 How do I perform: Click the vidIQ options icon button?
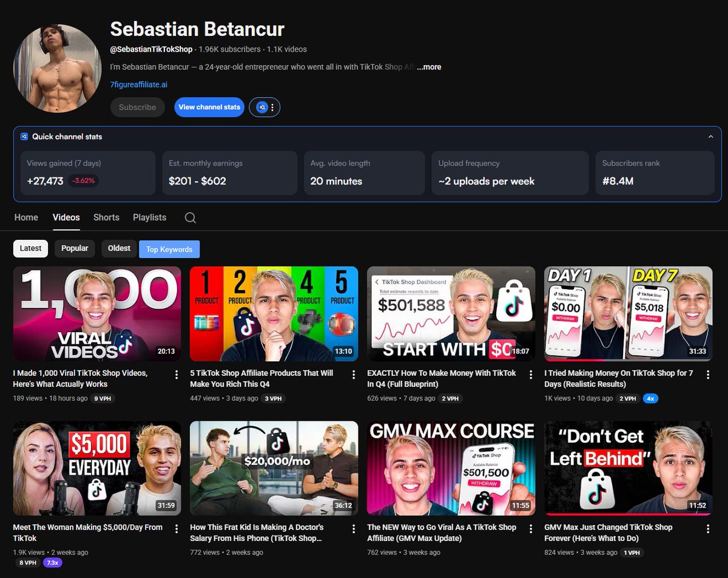(262, 107)
